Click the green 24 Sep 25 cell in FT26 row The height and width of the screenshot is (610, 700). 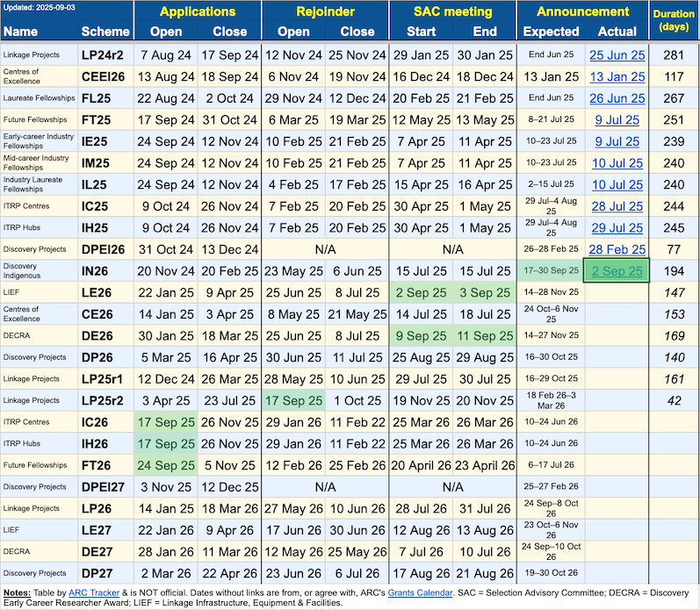[166, 464]
